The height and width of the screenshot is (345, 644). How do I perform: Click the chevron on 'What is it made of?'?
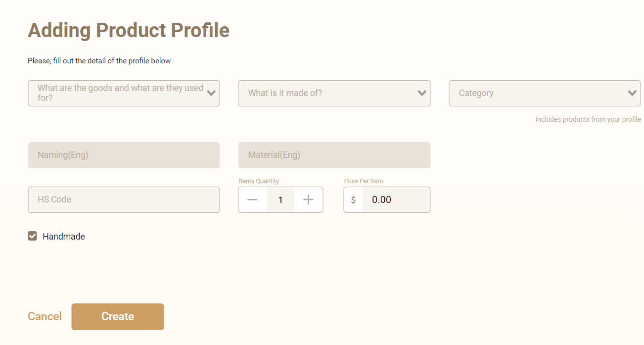click(x=422, y=93)
